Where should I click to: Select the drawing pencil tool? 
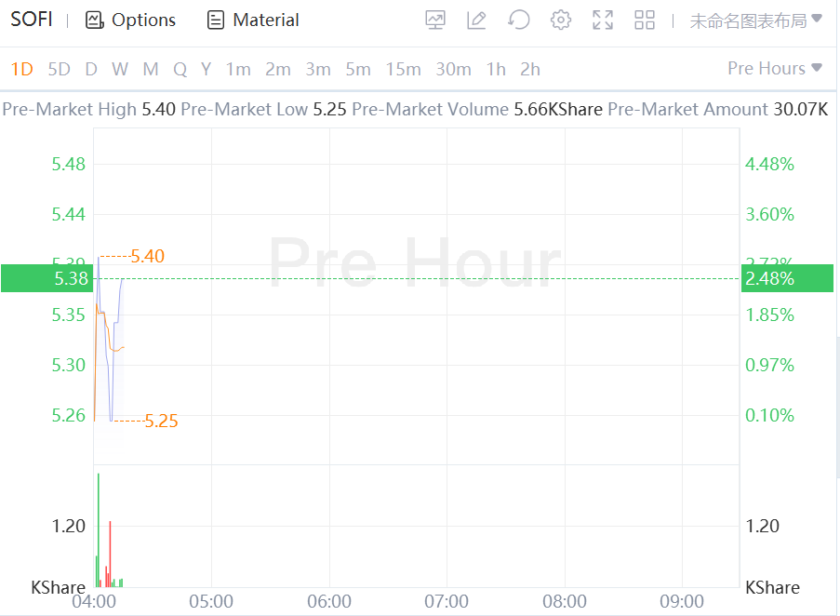[x=477, y=20]
